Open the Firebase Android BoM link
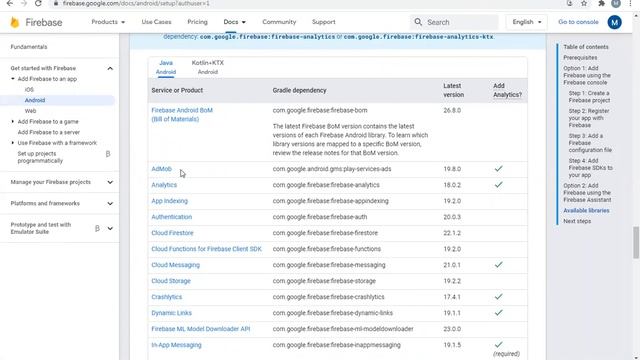640x360 pixels. 182,115
